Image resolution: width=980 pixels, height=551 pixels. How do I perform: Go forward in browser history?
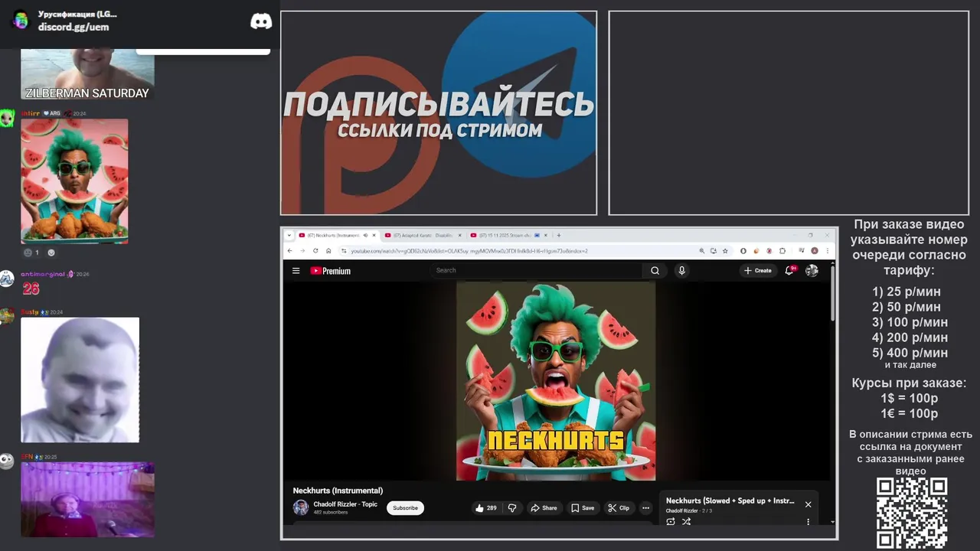click(x=302, y=250)
